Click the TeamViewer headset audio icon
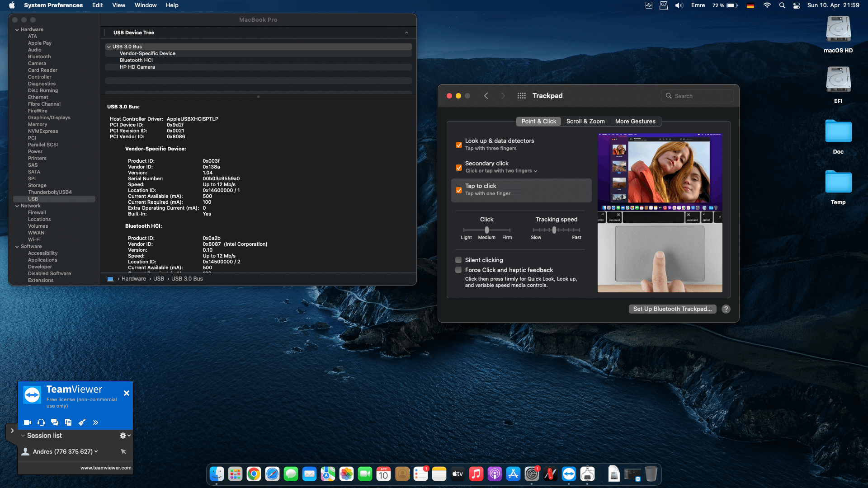This screenshot has width=868, height=488. (41, 422)
